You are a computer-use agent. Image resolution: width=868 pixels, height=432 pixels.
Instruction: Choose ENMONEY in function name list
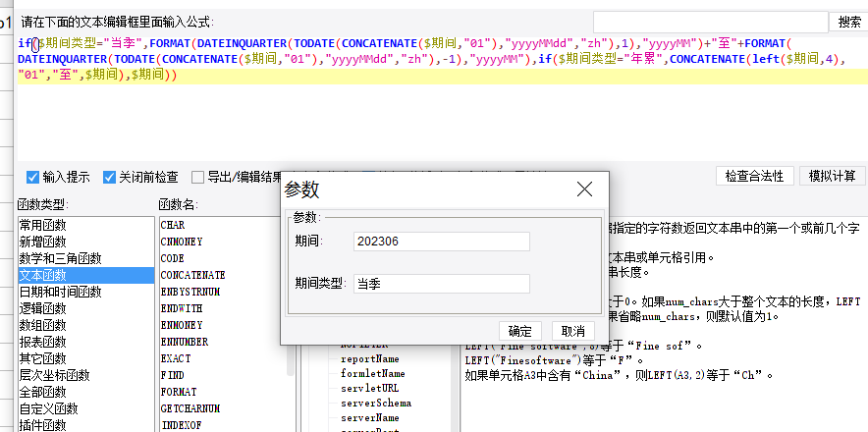click(x=182, y=325)
